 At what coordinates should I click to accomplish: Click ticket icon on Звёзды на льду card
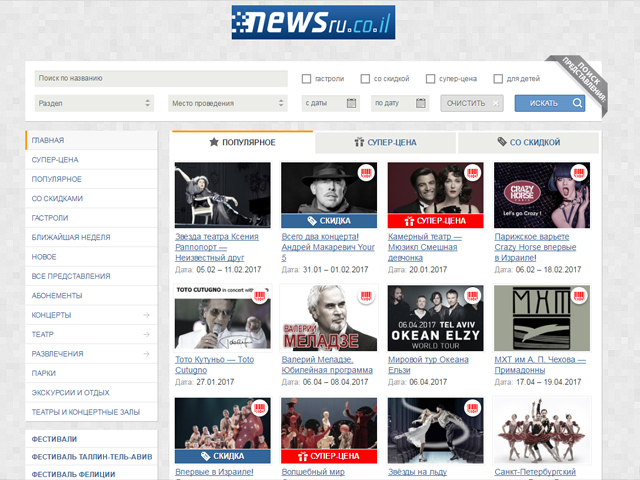472,408
